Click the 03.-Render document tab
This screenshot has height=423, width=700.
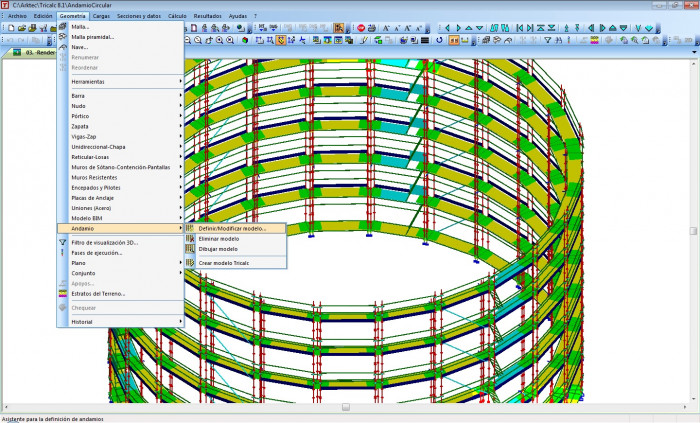pos(35,53)
